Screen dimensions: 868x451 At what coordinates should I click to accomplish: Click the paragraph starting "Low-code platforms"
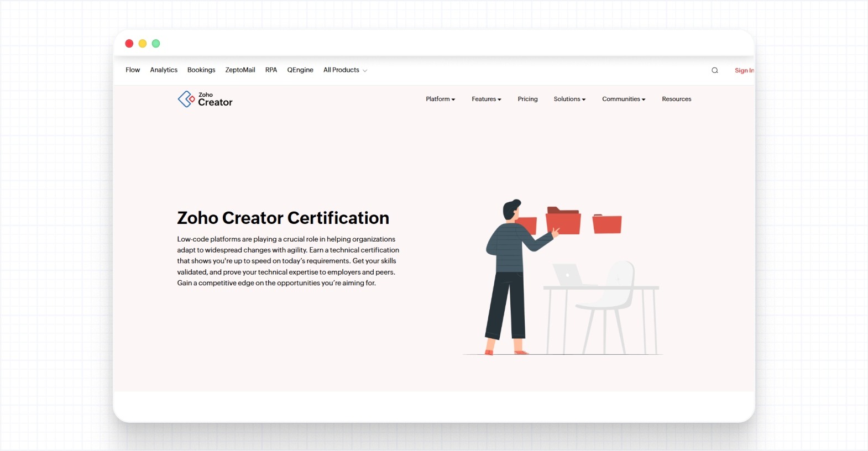click(x=288, y=261)
